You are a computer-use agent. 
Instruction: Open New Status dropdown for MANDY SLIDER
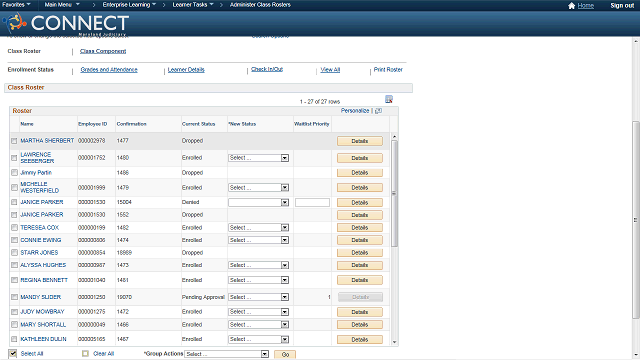pos(258,297)
